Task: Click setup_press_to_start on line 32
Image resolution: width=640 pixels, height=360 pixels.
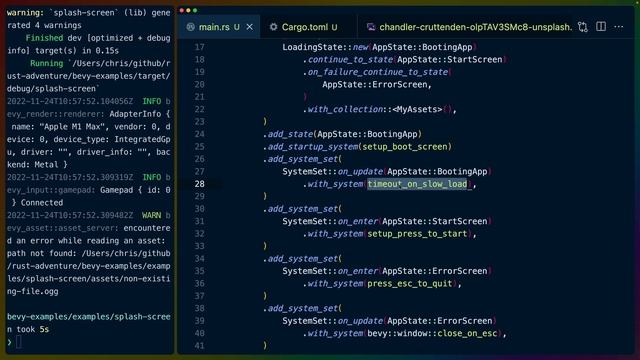Action: (x=417, y=234)
